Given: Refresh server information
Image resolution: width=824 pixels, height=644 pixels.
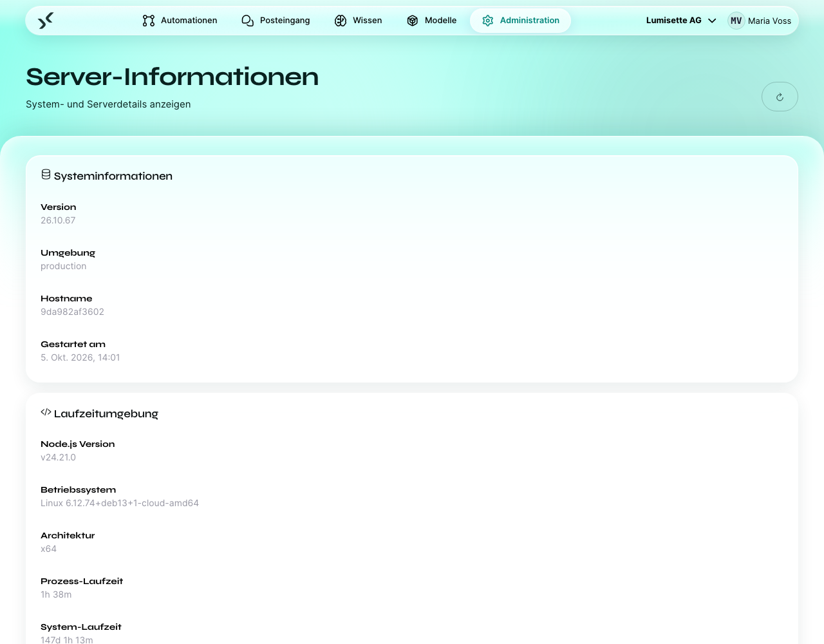Looking at the screenshot, I should [780, 97].
